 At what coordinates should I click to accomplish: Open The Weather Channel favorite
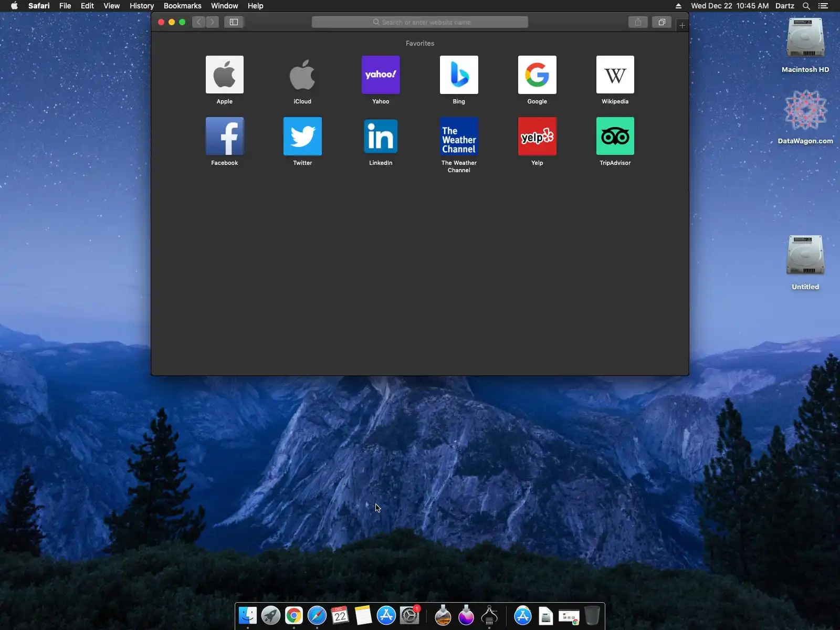coord(459,136)
